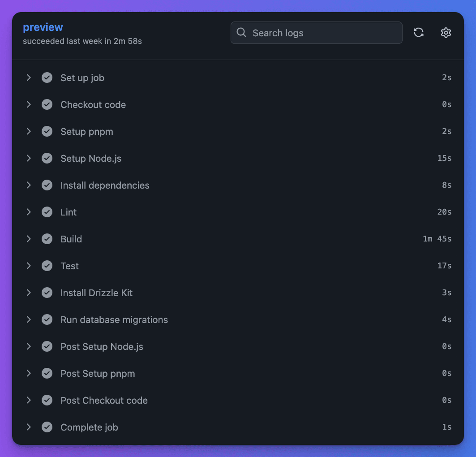Select the 'Post Setup Node.js' step label
This screenshot has height=457, width=476.
point(102,347)
